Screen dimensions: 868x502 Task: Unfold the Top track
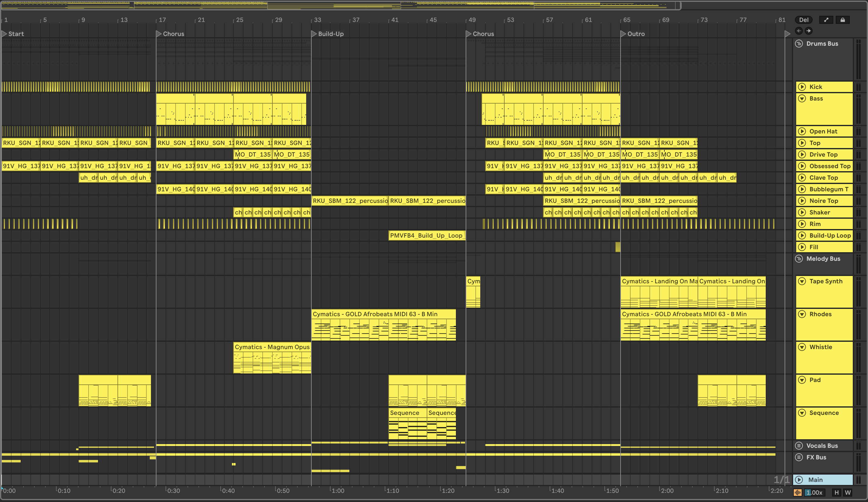pyautogui.click(x=802, y=143)
